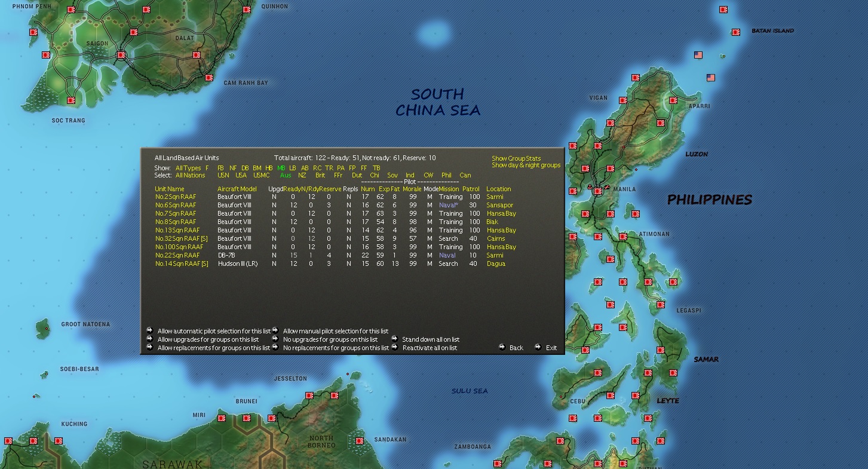Click the Japanese flag marker near Batan Island
This screenshot has height=469, width=868.
click(736, 32)
